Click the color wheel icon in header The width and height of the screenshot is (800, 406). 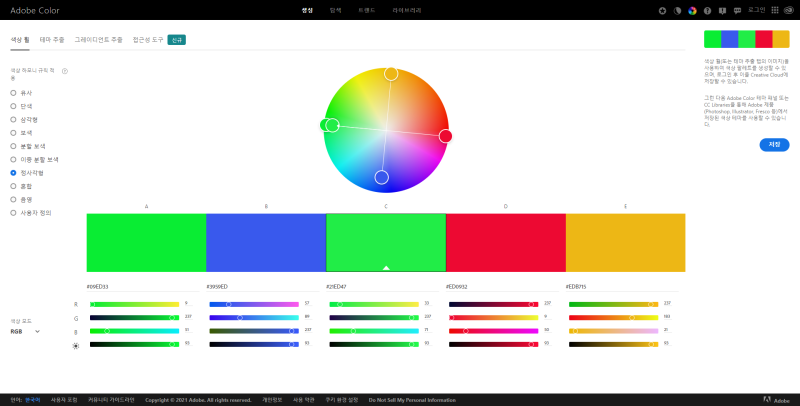[x=692, y=10]
